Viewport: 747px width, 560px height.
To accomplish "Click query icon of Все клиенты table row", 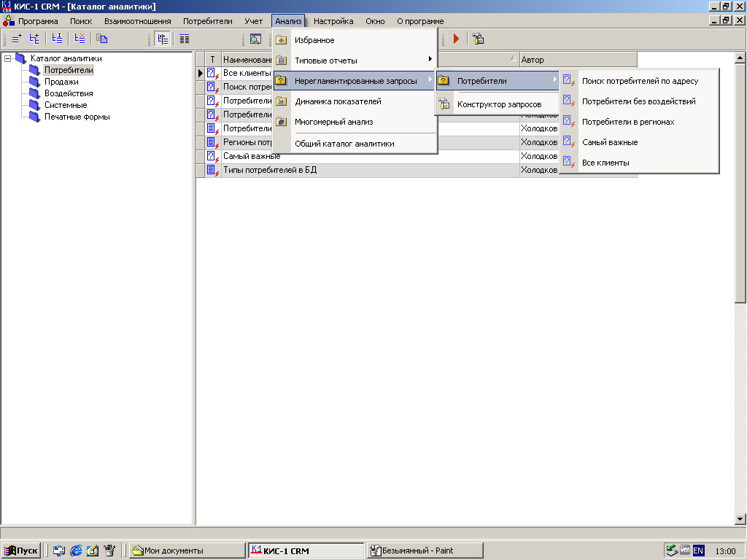I will click(212, 74).
